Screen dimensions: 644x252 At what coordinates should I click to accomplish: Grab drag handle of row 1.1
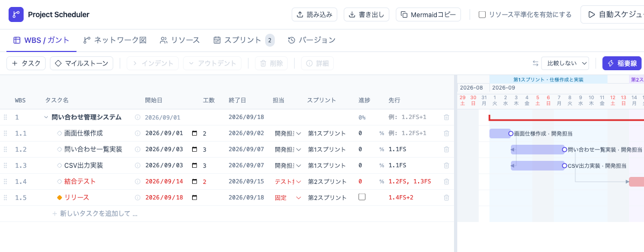(x=5, y=134)
